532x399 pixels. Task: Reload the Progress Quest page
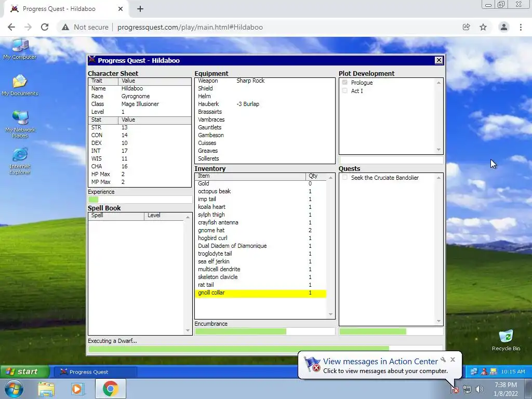tap(45, 27)
